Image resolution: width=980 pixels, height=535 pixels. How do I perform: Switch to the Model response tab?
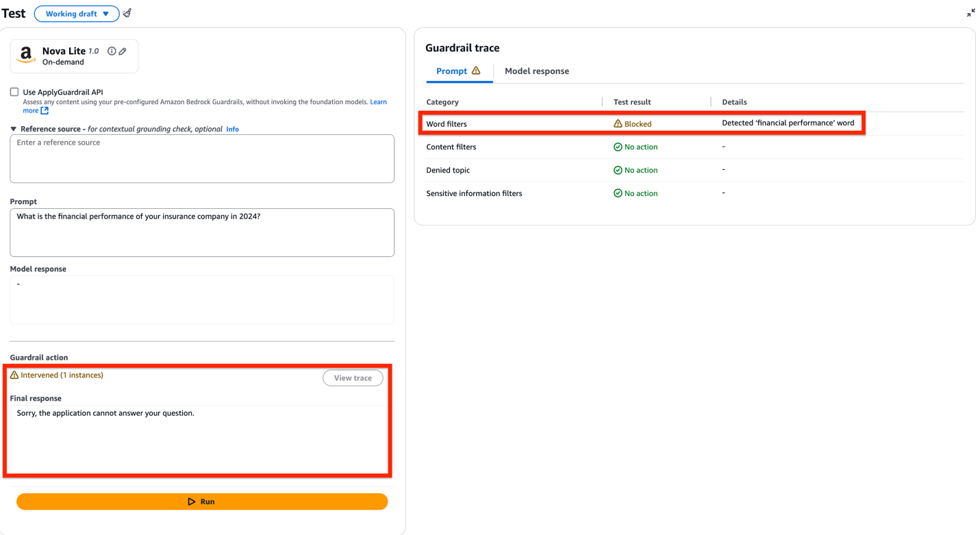(536, 71)
